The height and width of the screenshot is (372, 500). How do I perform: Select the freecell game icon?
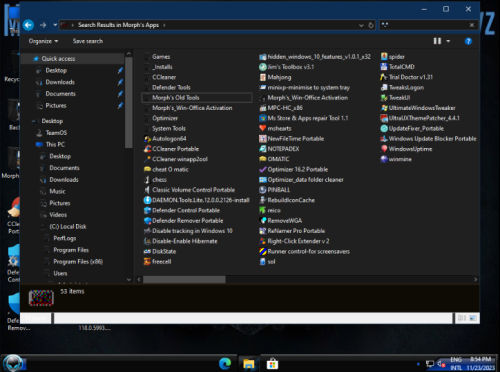point(147,262)
